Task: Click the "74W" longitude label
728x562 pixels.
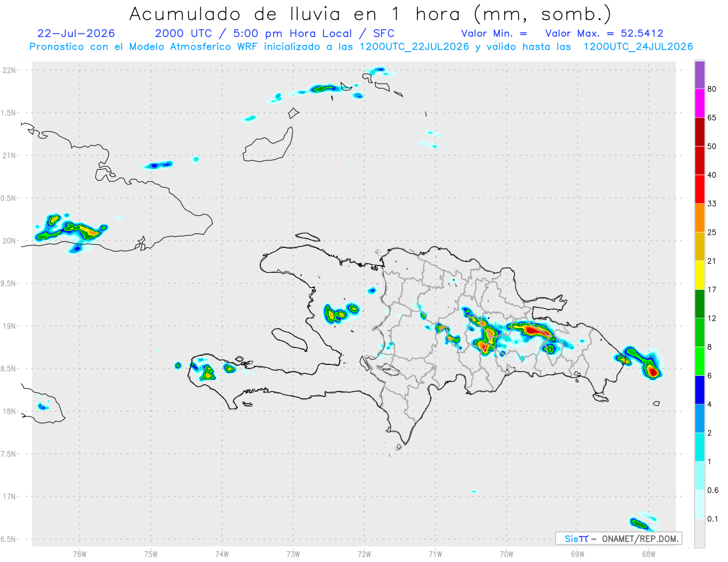Action: point(221,554)
